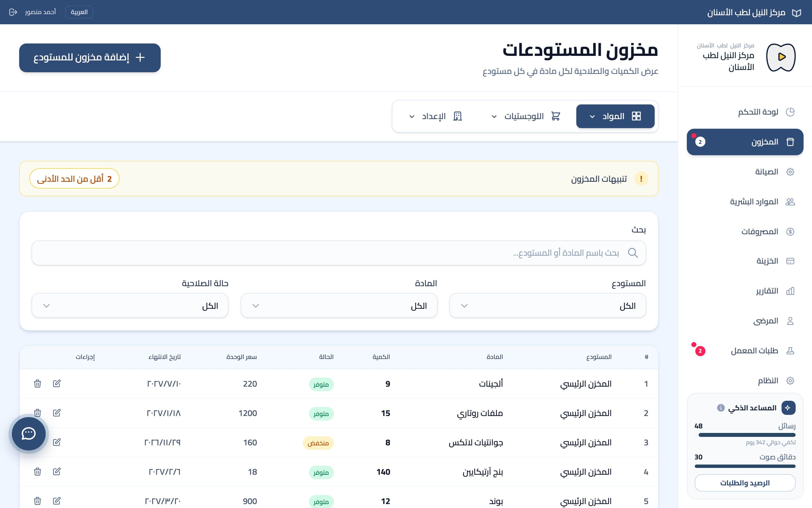Image resolution: width=812 pixels, height=508 pixels.
Task: Open الخزينة in sidebar
Action: [745, 261]
